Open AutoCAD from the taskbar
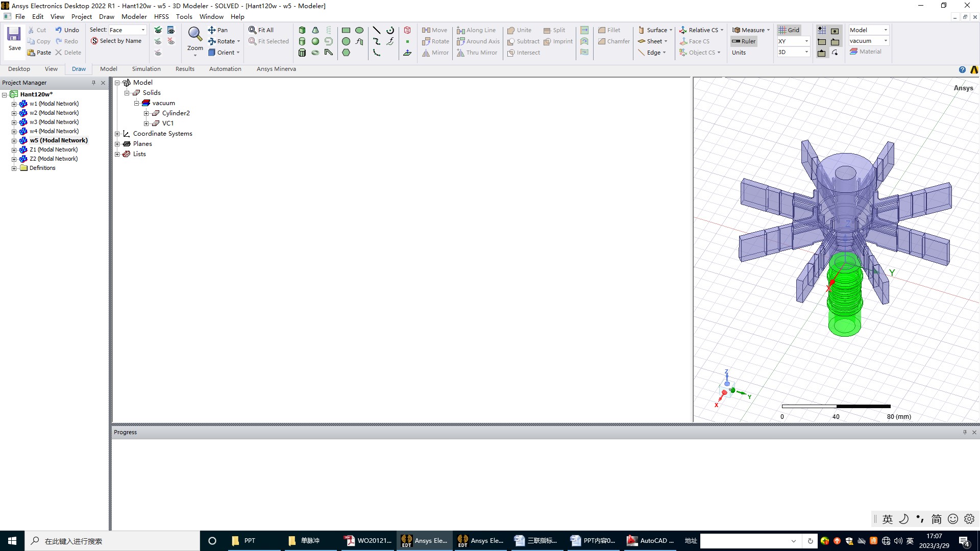 (651, 541)
